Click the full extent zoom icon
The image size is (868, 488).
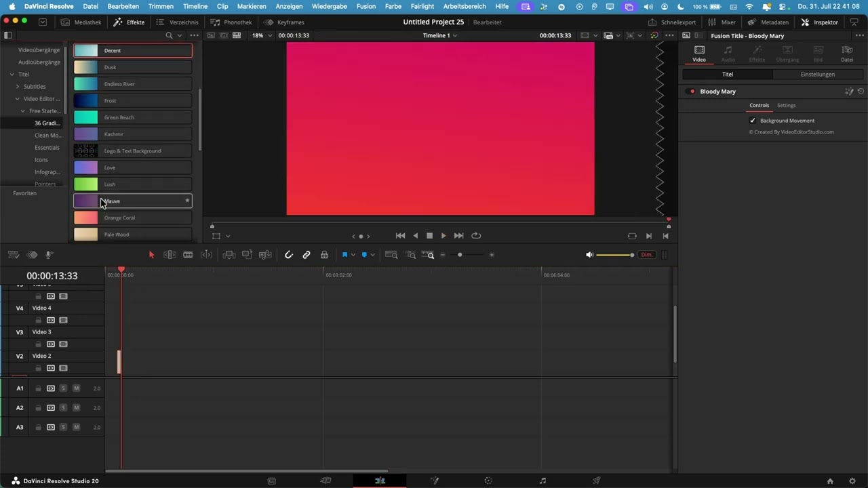pos(391,255)
